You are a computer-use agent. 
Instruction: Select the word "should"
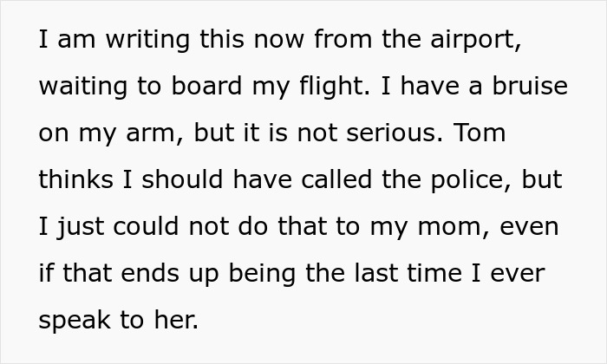pyautogui.click(x=182, y=179)
